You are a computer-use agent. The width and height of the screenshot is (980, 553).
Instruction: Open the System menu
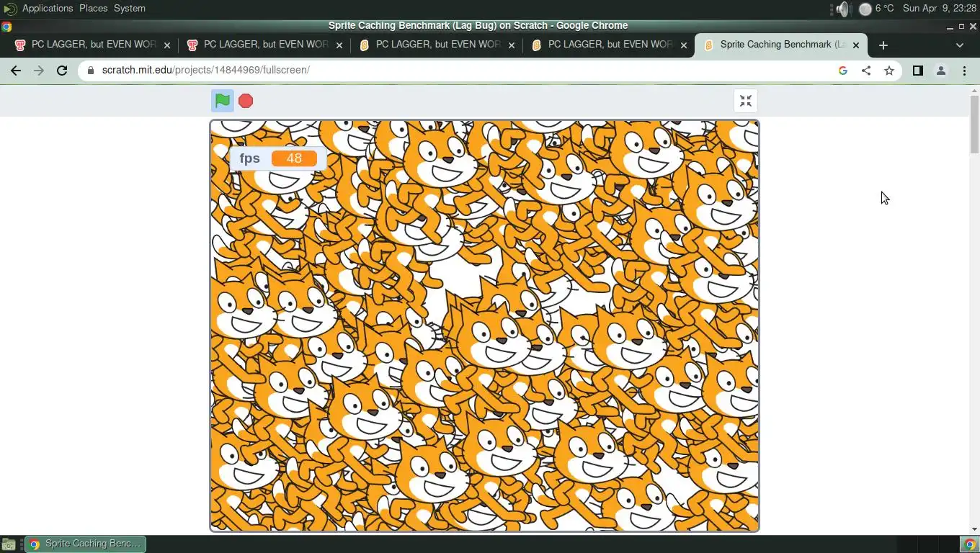130,8
